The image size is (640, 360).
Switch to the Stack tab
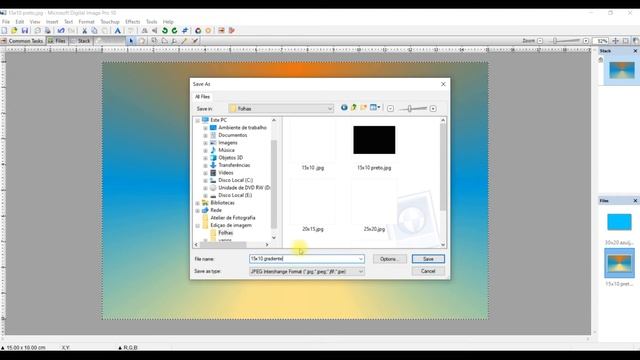coord(81,41)
